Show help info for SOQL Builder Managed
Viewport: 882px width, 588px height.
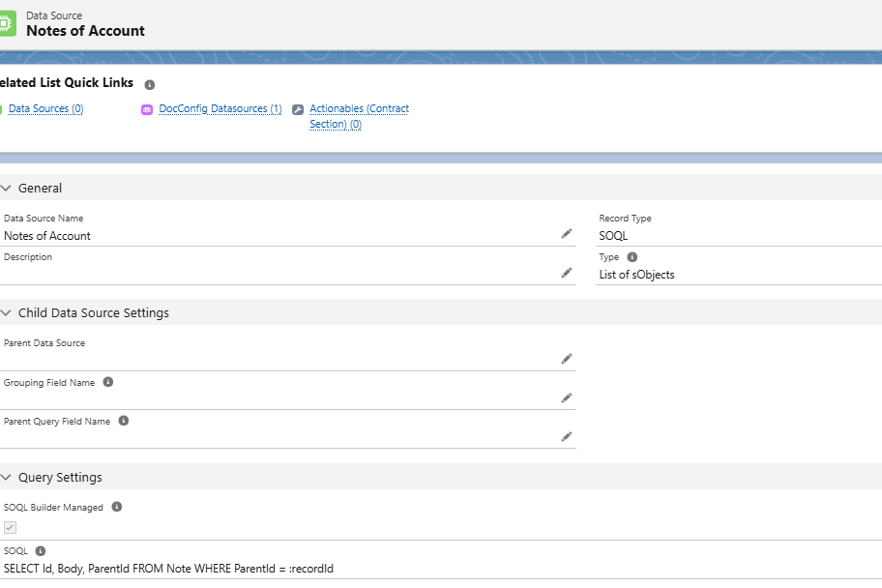tap(117, 507)
